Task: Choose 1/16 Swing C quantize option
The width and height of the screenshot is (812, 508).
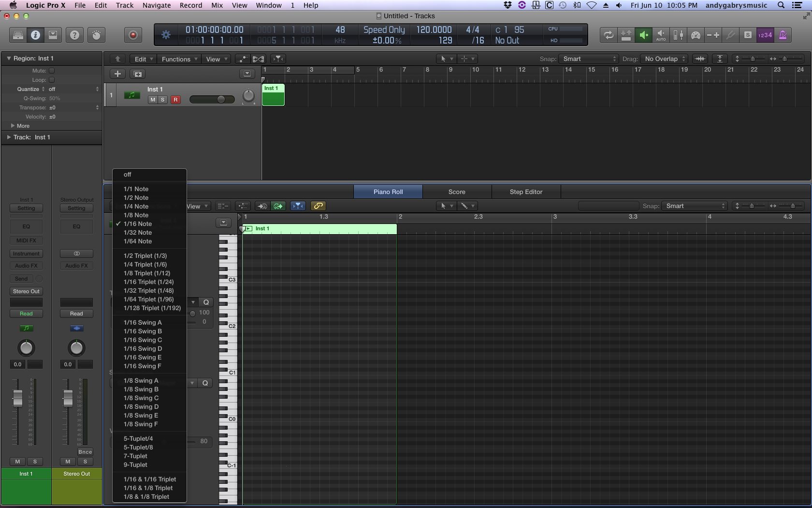Action: pyautogui.click(x=143, y=340)
